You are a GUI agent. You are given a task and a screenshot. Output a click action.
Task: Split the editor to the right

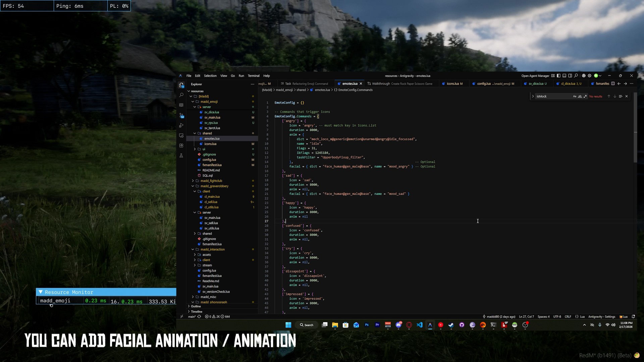(x=613, y=84)
